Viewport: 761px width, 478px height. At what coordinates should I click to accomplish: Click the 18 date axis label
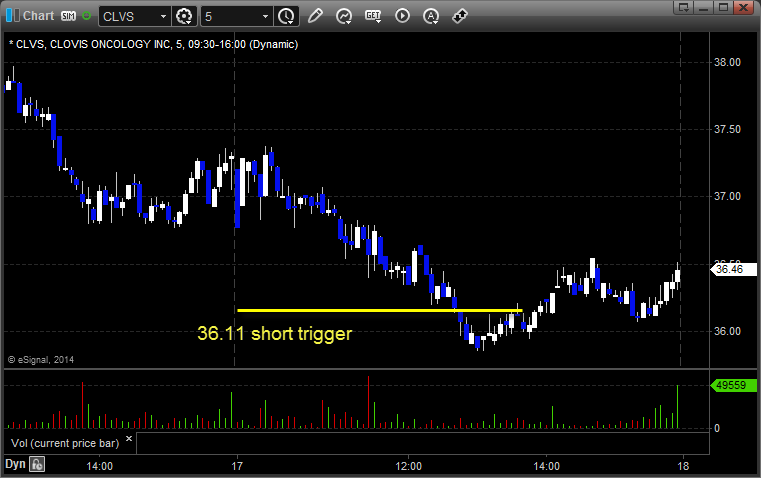tap(683, 466)
